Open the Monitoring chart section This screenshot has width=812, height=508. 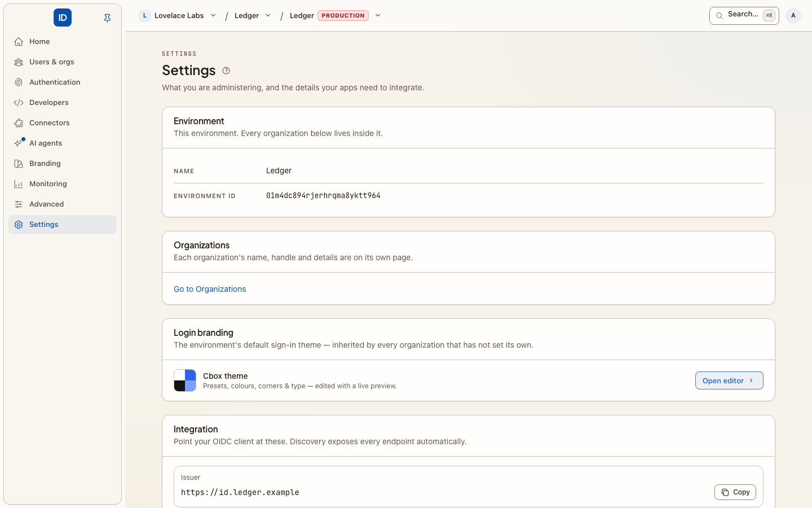click(63, 184)
